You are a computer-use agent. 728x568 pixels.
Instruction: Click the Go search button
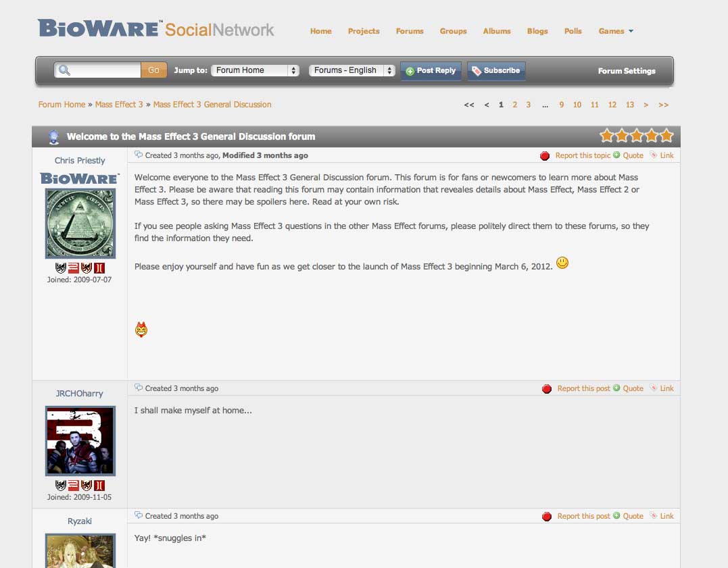click(x=153, y=70)
